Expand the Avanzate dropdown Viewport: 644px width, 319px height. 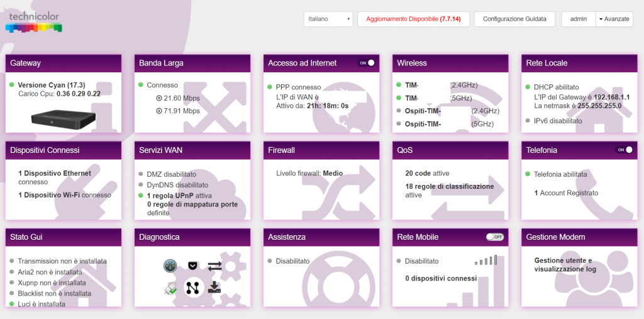[x=614, y=19]
